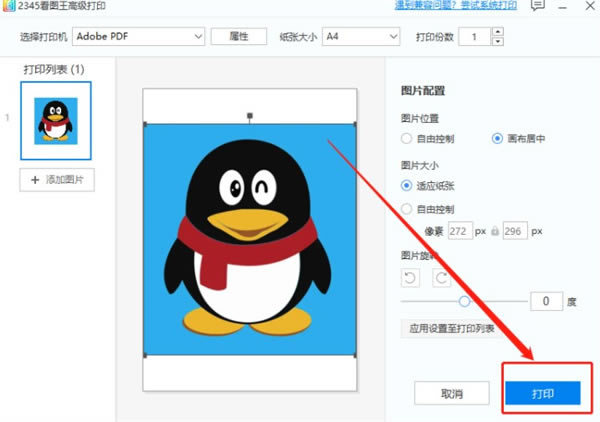The image size is (600, 422).
Task: Open the A4 paper size dropdown
Action: click(361, 37)
